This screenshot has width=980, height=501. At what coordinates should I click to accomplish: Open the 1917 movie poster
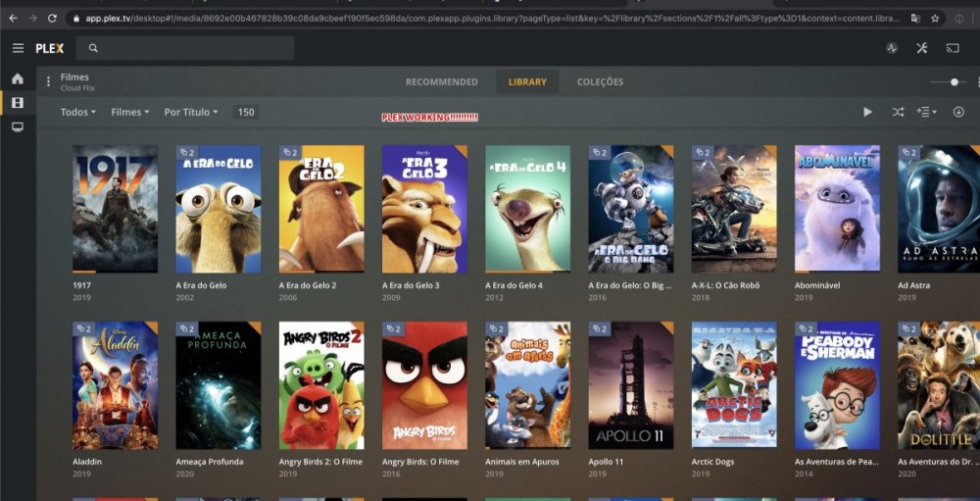pos(115,209)
